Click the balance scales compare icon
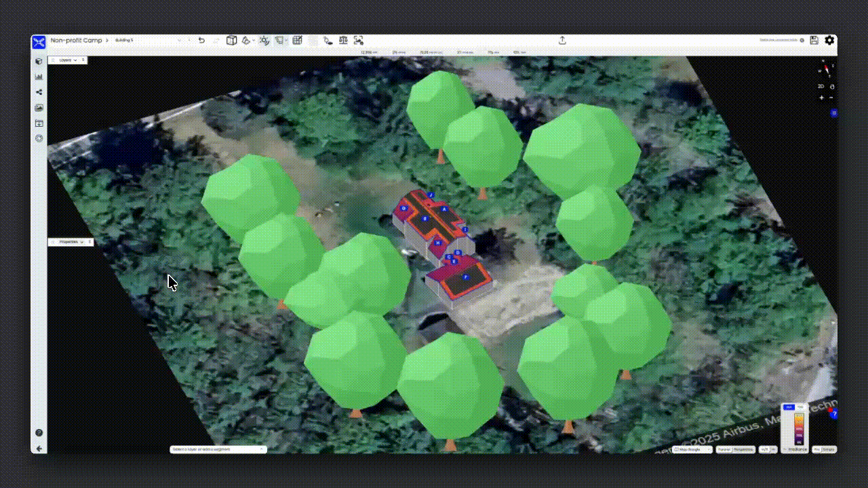Screen dimensions: 868x488 click(x=343, y=41)
